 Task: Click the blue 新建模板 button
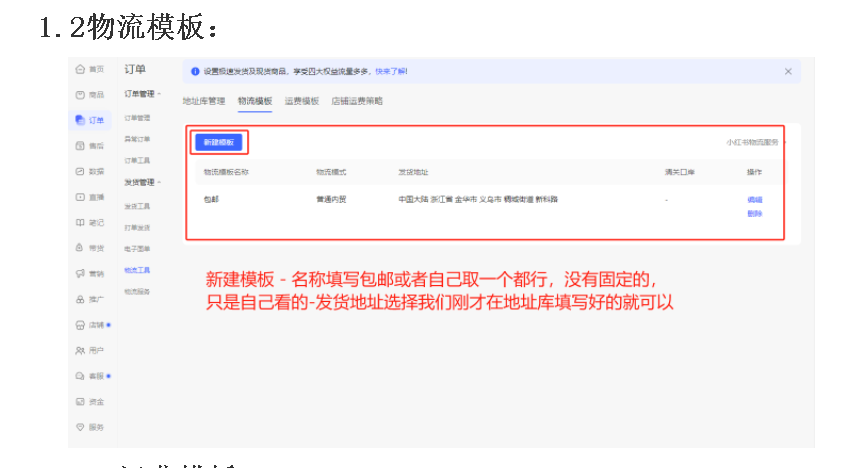[x=218, y=143]
